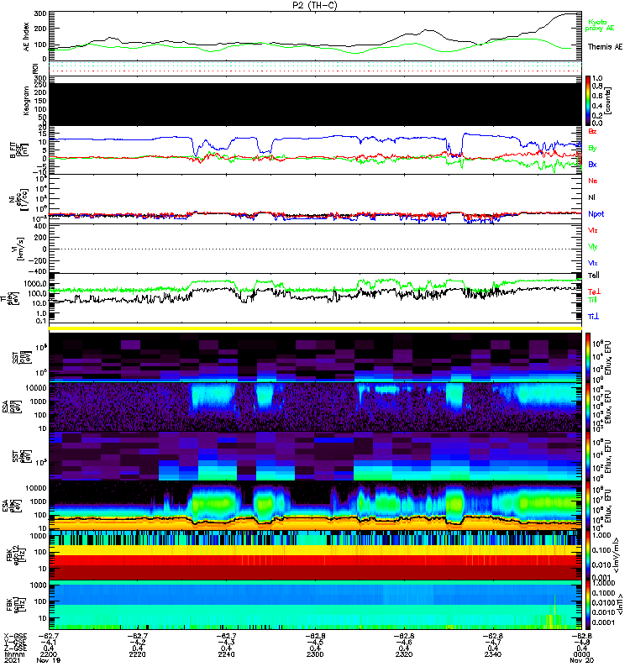Click the 300 tick on AE Index axis
Image resolution: width=630 pixels, height=672 pixels.
(x=39, y=14)
